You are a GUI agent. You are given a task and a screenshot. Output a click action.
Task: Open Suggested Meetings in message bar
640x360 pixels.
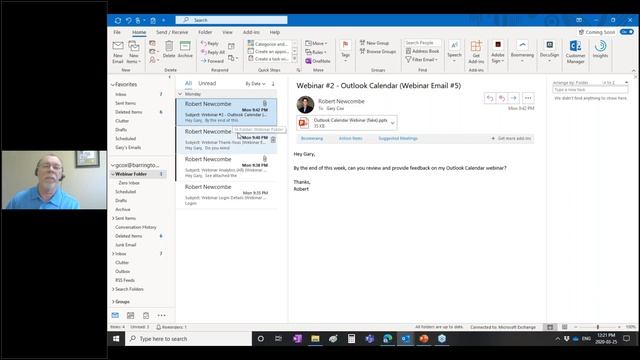(398, 138)
